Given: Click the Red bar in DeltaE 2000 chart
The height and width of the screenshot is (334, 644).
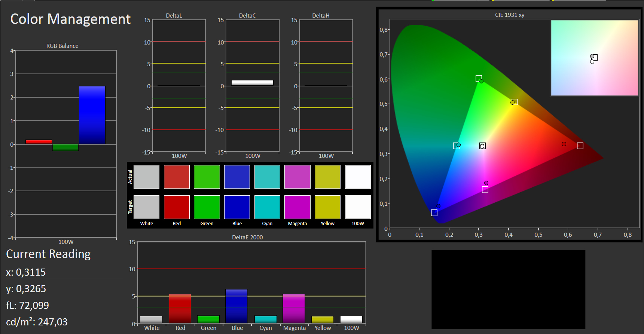Looking at the screenshot, I should coord(180,309).
